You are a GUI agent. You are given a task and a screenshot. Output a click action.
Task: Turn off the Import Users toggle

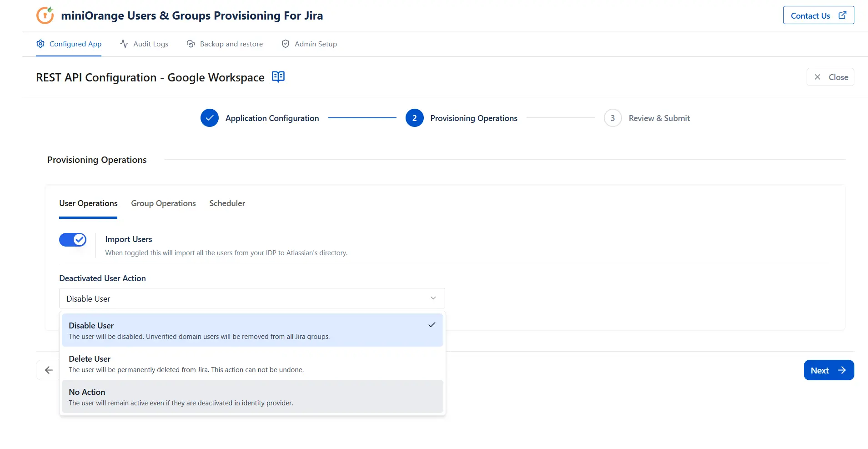click(x=73, y=240)
